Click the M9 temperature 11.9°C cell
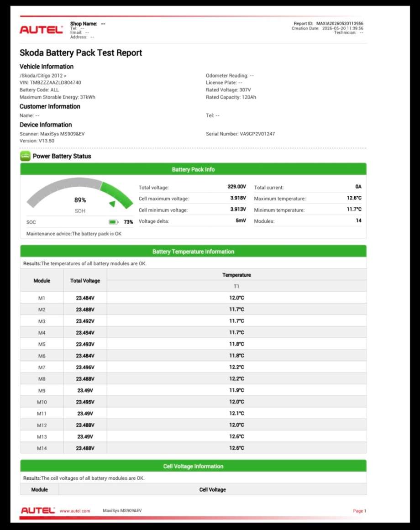 tap(236, 390)
